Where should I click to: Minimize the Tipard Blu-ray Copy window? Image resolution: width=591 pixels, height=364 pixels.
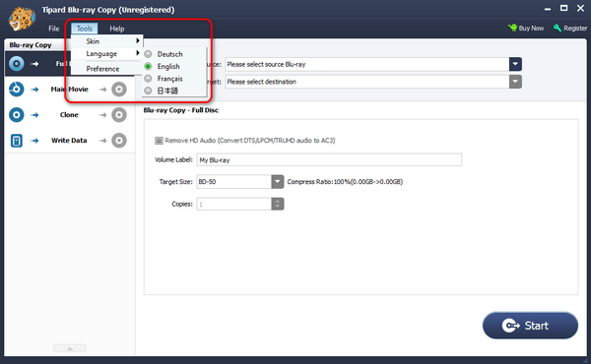[548, 9]
